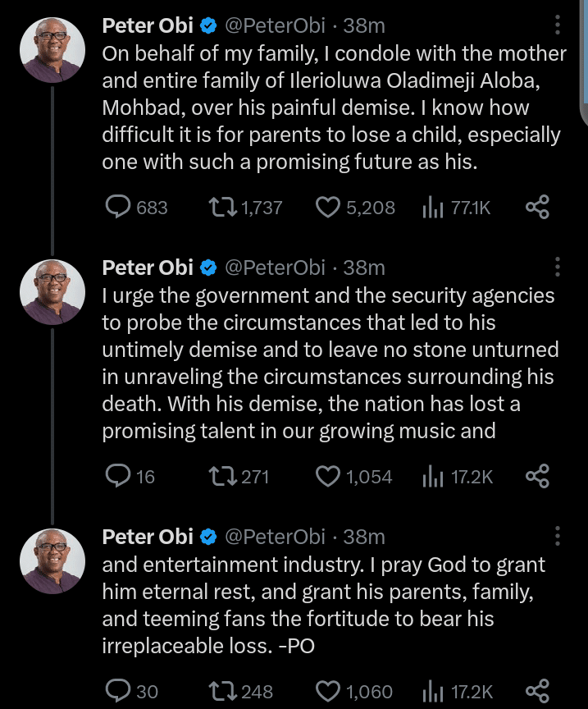Image resolution: width=588 pixels, height=709 pixels.
Task: Like the tweet with 5,208 likes
Action: point(328,208)
